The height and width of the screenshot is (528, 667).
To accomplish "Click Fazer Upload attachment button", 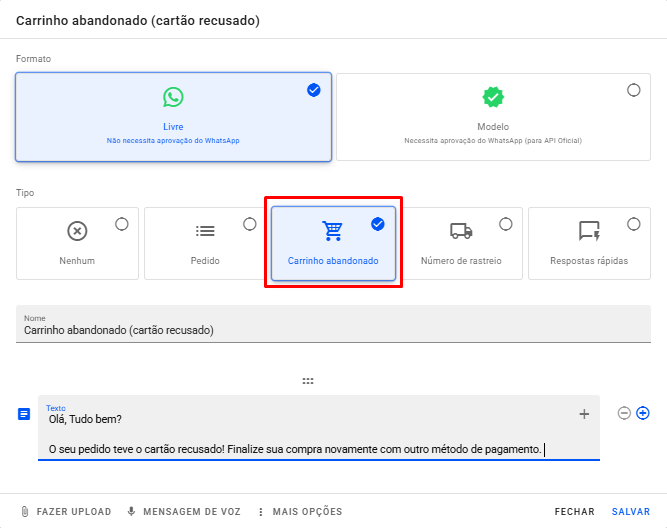I will click(x=66, y=511).
